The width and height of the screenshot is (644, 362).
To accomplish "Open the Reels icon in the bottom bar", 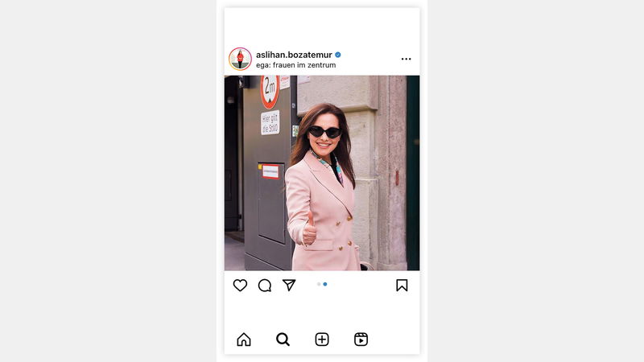I will (361, 339).
